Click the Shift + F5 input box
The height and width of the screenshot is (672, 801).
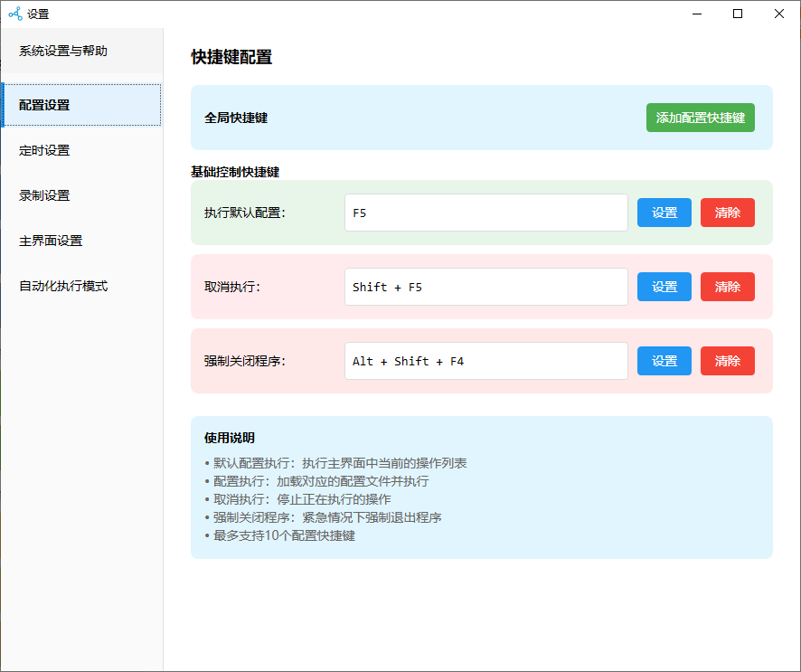485,287
